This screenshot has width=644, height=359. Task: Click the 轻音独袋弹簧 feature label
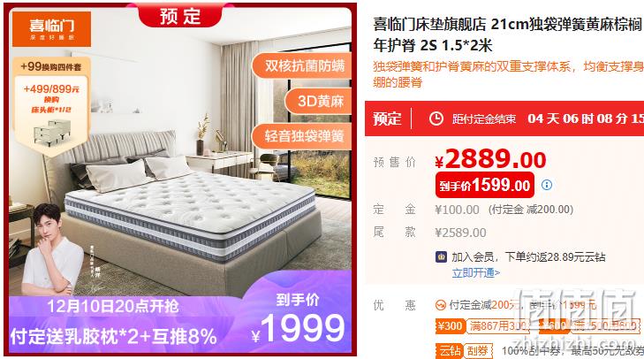[x=302, y=135]
